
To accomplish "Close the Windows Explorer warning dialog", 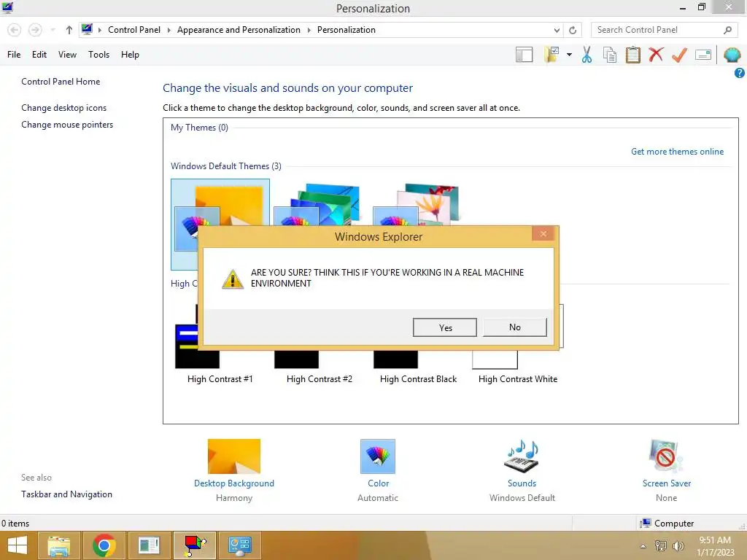I will (x=543, y=234).
